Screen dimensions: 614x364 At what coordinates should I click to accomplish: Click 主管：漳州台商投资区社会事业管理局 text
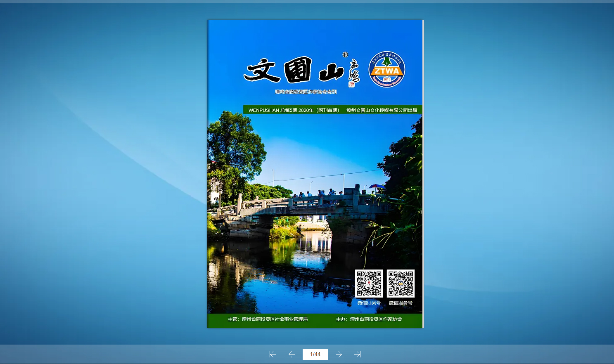[268, 319]
